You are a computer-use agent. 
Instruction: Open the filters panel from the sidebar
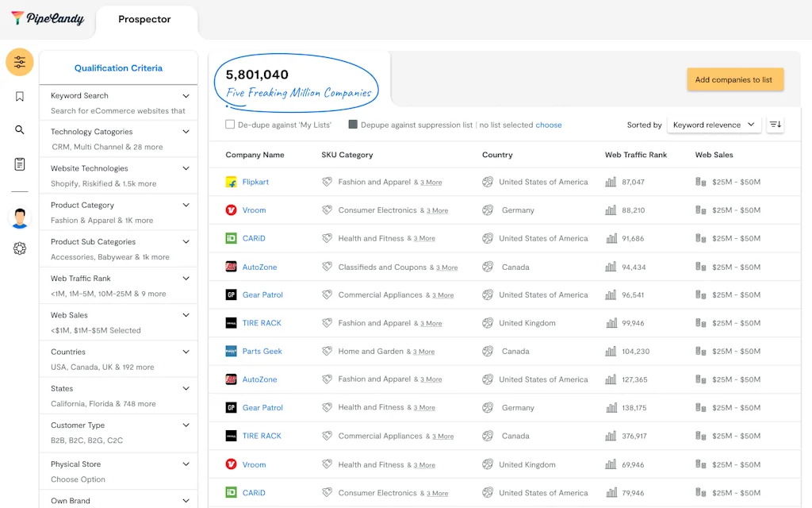point(19,61)
